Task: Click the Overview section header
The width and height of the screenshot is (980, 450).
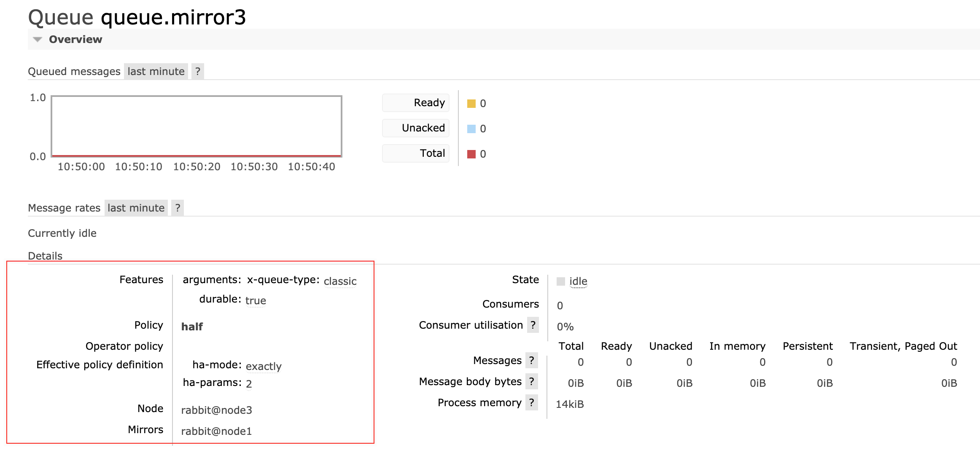Action: [x=75, y=39]
